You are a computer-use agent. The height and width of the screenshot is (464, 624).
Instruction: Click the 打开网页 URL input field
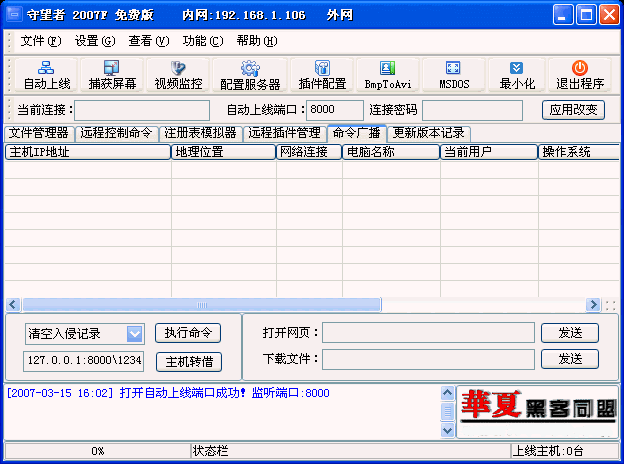click(428, 332)
